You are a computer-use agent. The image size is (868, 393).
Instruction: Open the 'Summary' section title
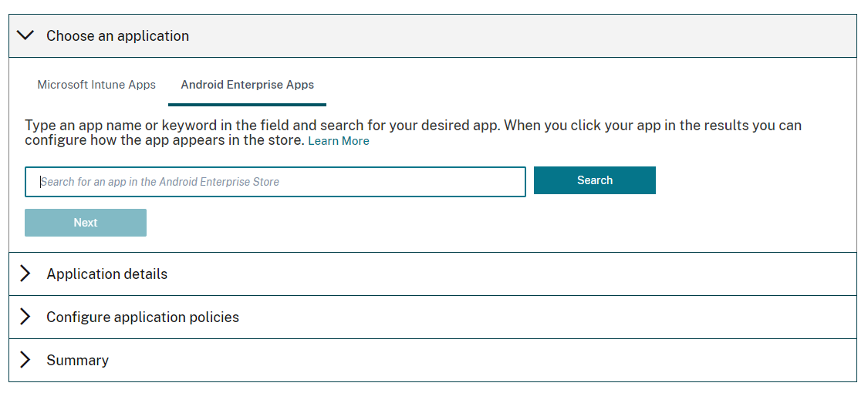coord(77,361)
